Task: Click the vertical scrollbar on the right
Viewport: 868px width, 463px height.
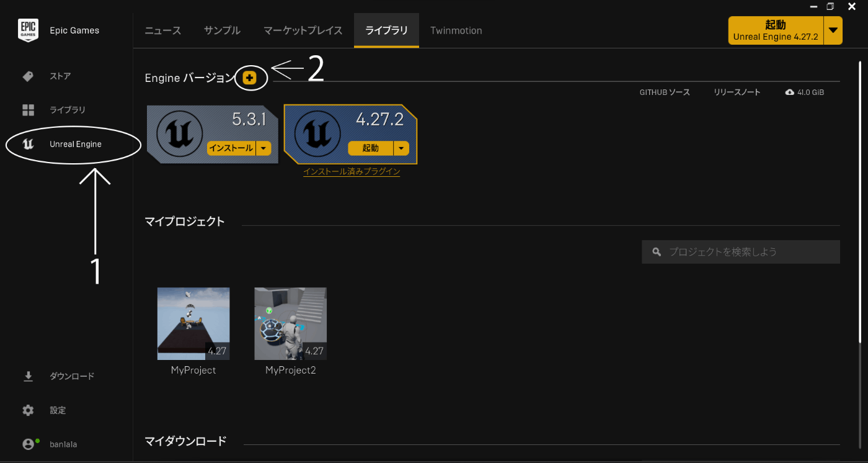Action: (860, 202)
